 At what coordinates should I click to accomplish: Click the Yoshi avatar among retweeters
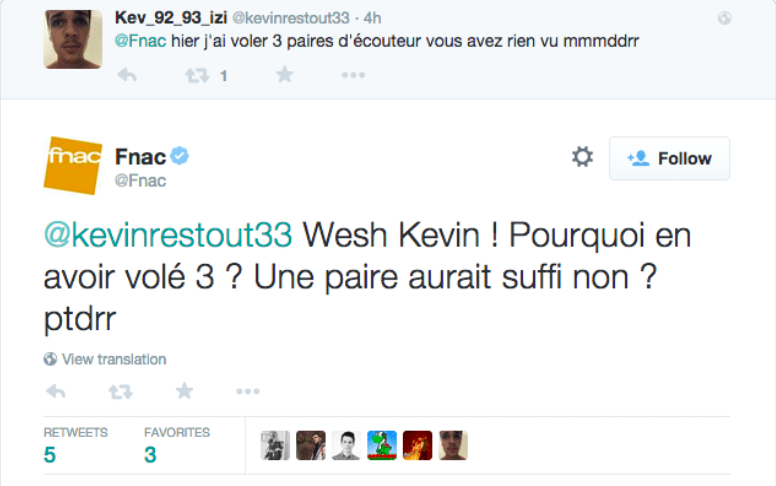point(382,445)
